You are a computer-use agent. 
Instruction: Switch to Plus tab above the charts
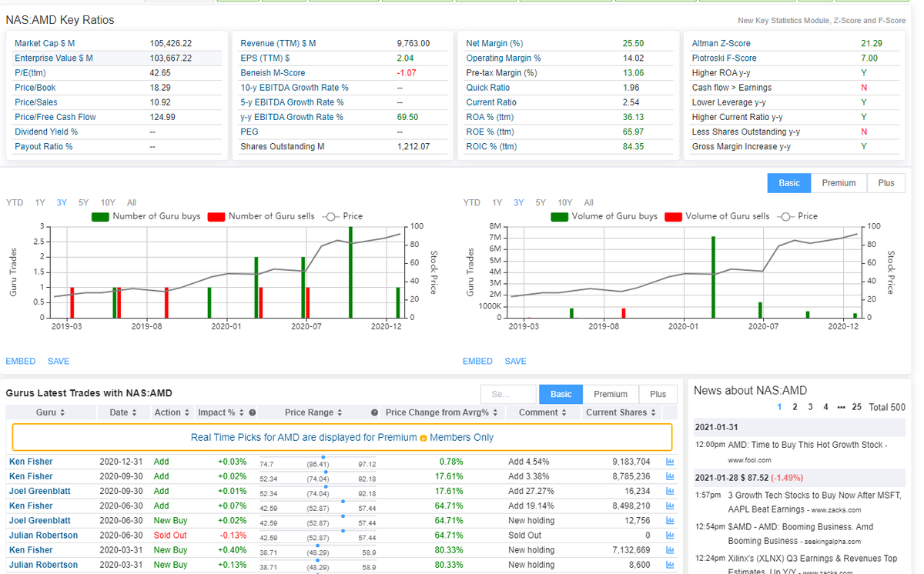pyautogui.click(x=886, y=183)
